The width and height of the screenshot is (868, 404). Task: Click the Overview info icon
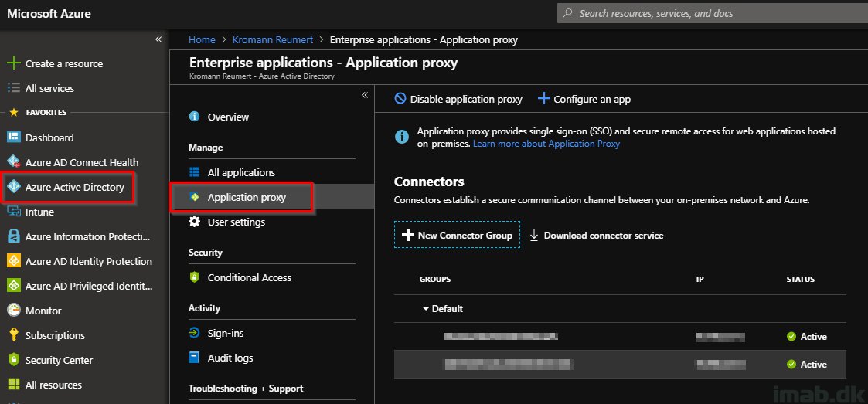click(x=194, y=117)
